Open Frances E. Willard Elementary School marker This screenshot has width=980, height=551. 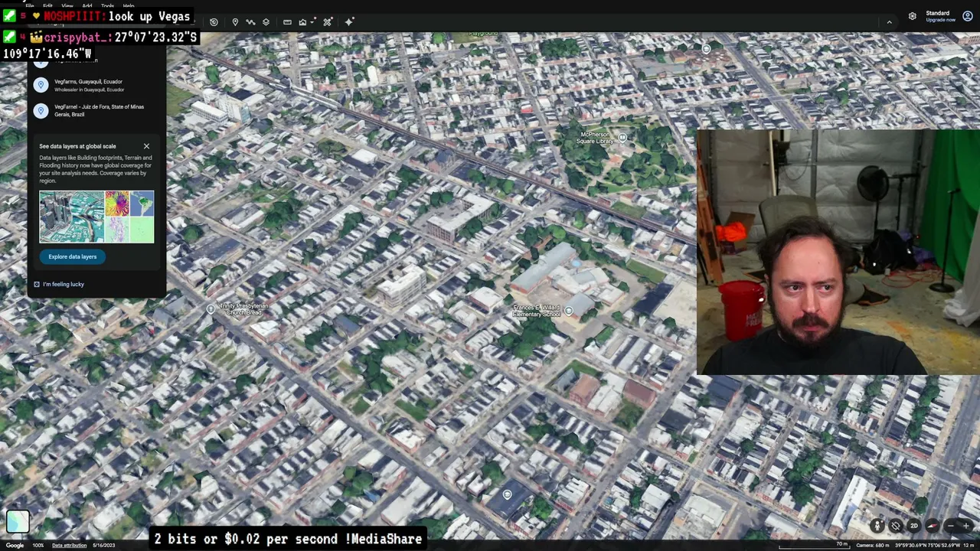coord(568,311)
